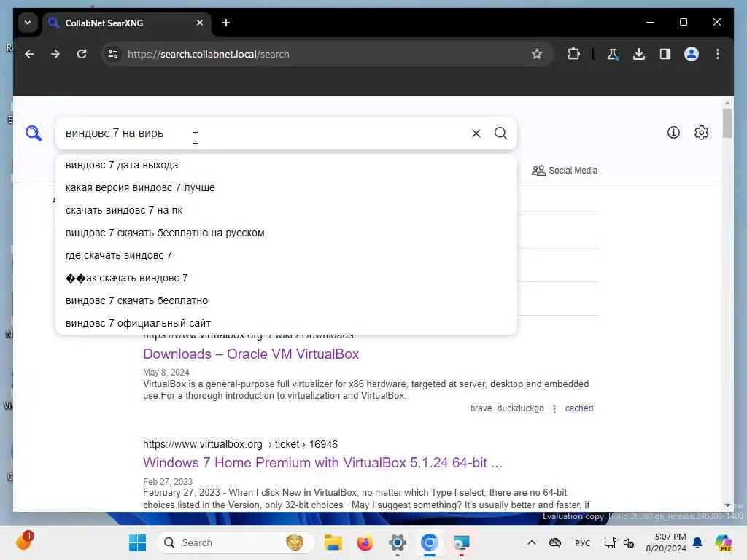The height and width of the screenshot is (560, 747).
Task: Choose suggestion 'виндовс 7 дата выхода'
Action: click(x=286, y=165)
